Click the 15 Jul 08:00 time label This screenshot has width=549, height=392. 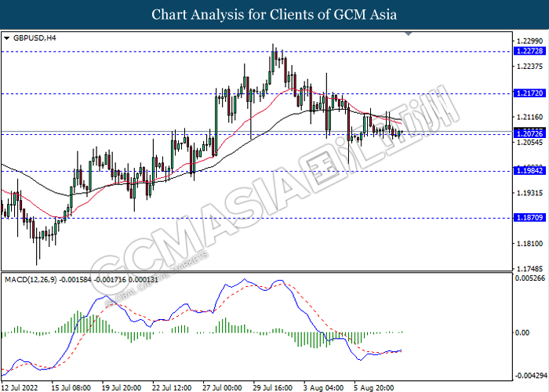tap(71, 388)
